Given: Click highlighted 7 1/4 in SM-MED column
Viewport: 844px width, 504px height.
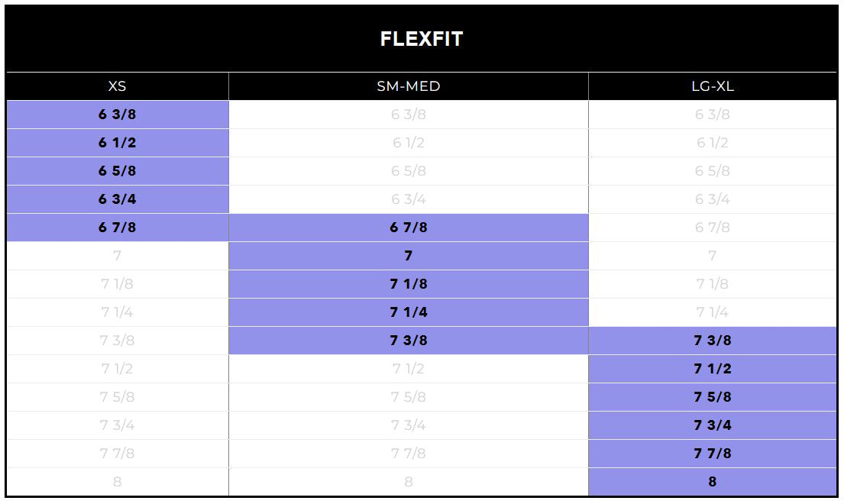Looking at the screenshot, I should [409, 312].
